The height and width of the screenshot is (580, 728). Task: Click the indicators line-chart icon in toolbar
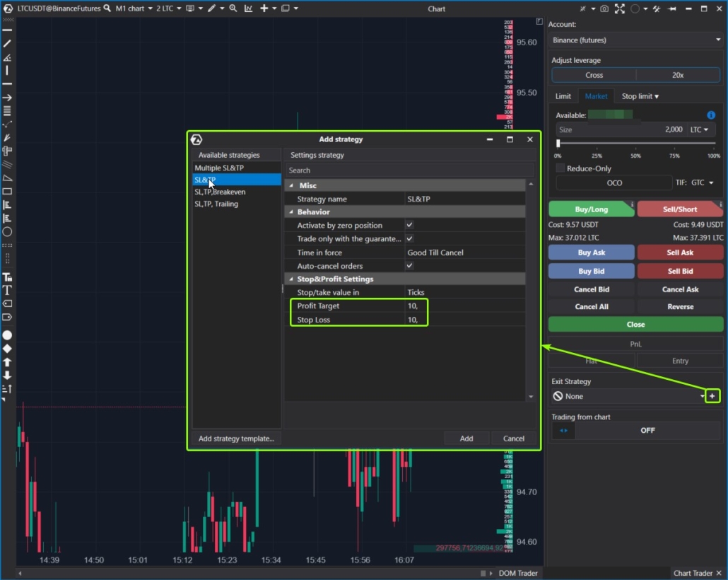(x=249, y=8)
